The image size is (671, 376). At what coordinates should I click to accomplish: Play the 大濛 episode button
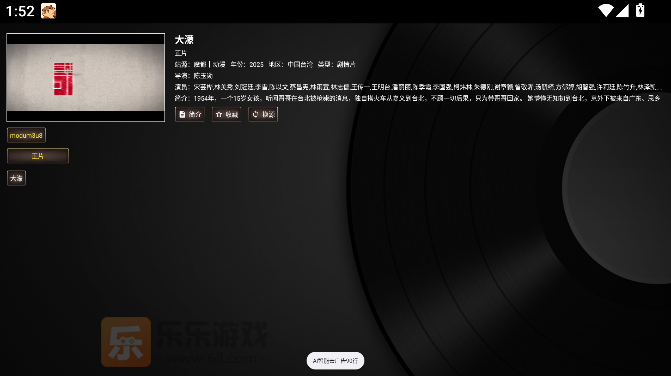point(16,178)
